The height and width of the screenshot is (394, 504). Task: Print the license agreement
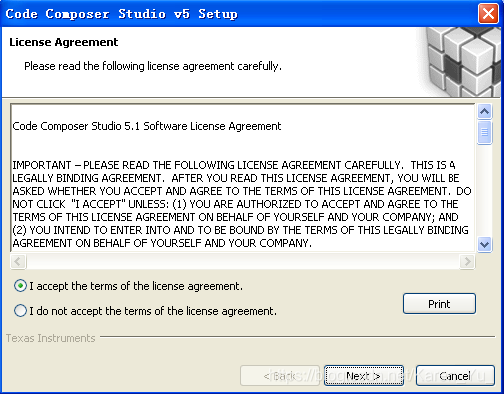pos(439,304)
